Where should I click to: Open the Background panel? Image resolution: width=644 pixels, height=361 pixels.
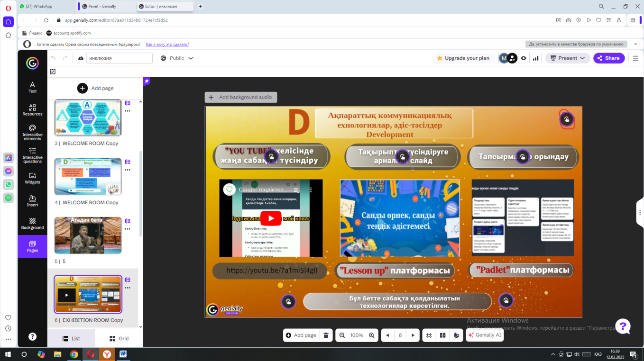coord(32,224)
